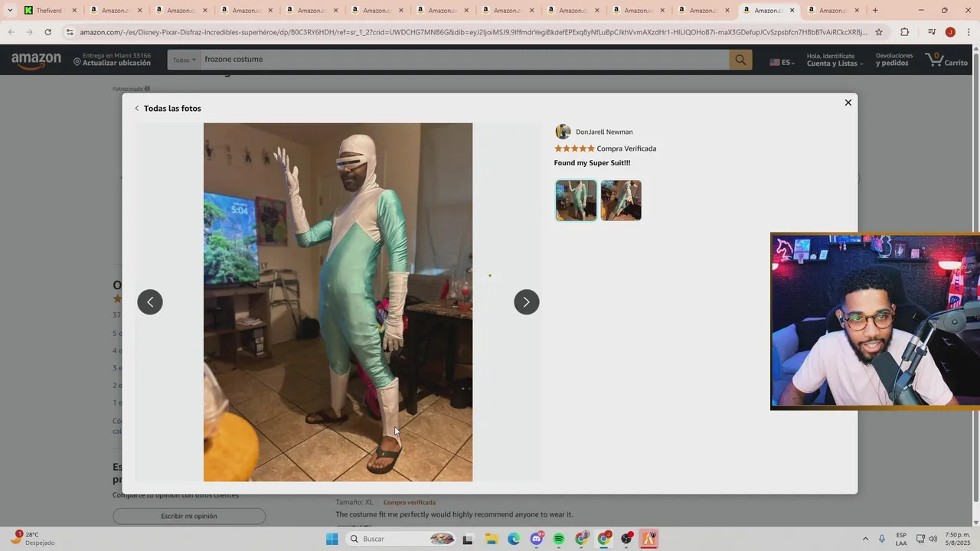The image size is (980, 551).
Task: Open Discord from taskbar
Action: pos(537,539)
